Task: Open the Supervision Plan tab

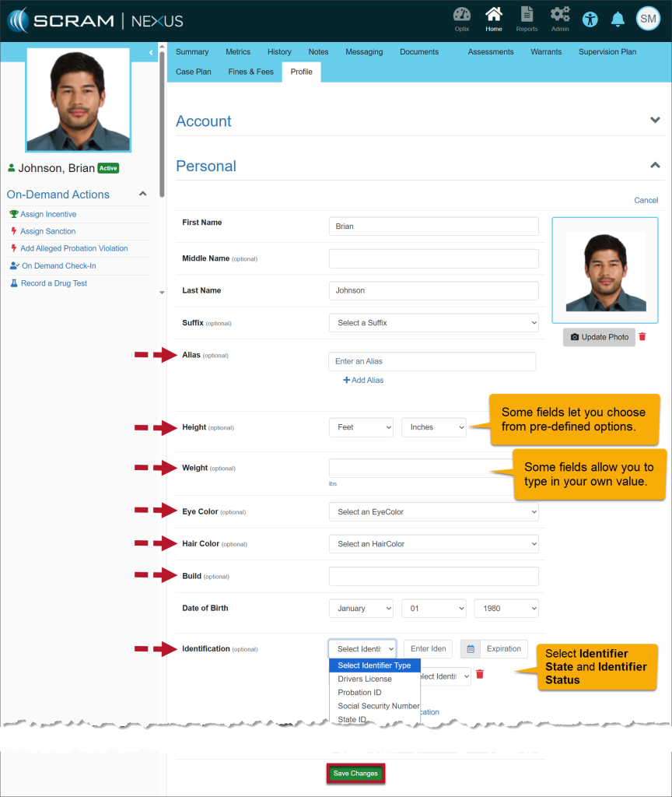Action: tap(607, 52)
